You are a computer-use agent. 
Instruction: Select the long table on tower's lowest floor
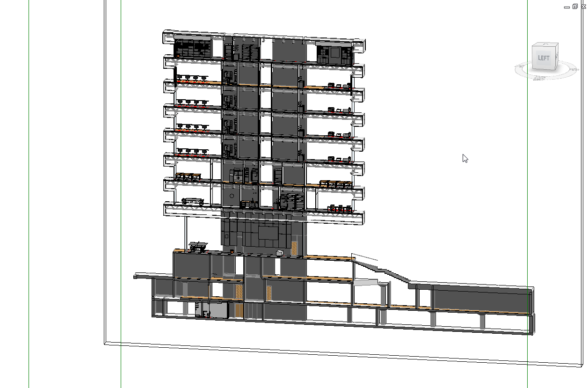[x=192, y=201]
